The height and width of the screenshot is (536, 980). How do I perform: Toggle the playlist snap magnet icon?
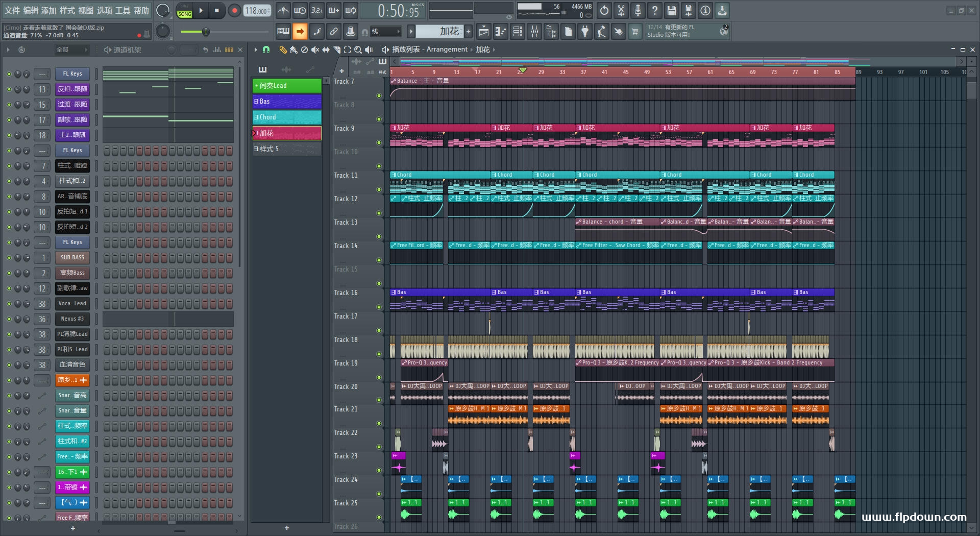pos(266,50)
